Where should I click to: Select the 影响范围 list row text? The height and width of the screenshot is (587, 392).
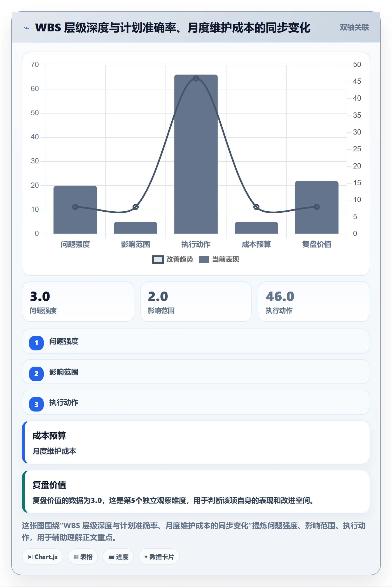pyautogui.click(x=64, y=372)
